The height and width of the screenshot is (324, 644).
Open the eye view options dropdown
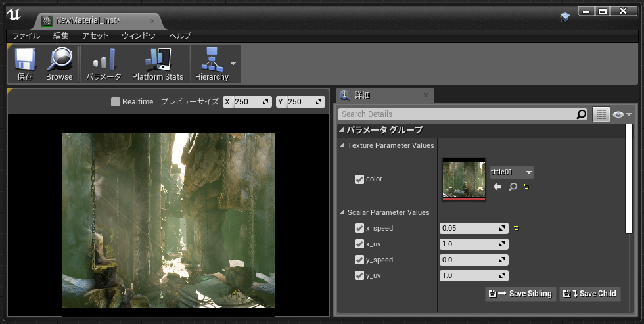(x=622, y=114)
